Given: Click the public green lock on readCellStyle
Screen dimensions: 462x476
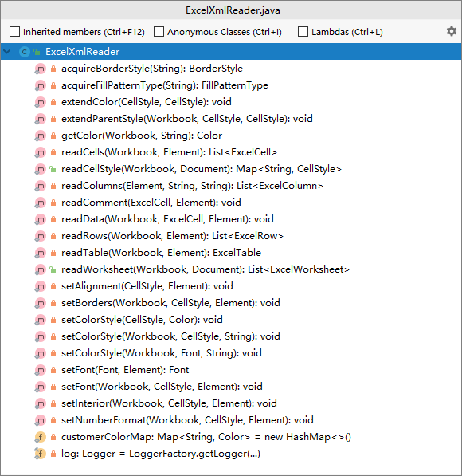Looking at the screenshot, I should click(x=53, y=169).
